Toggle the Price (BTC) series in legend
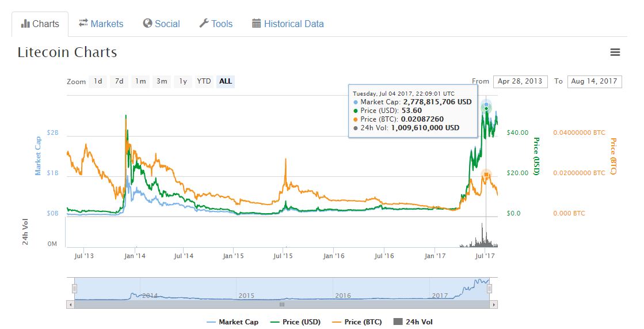 (x=357, y=322)
